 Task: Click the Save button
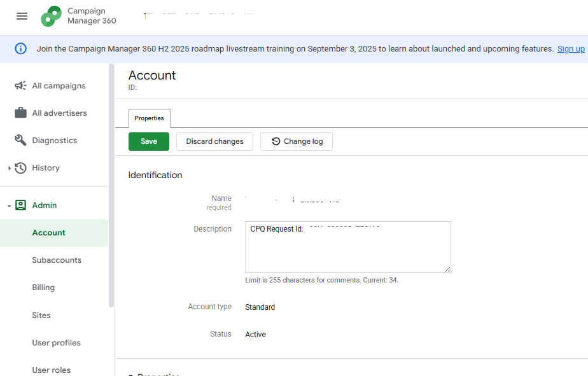[148, 141]
